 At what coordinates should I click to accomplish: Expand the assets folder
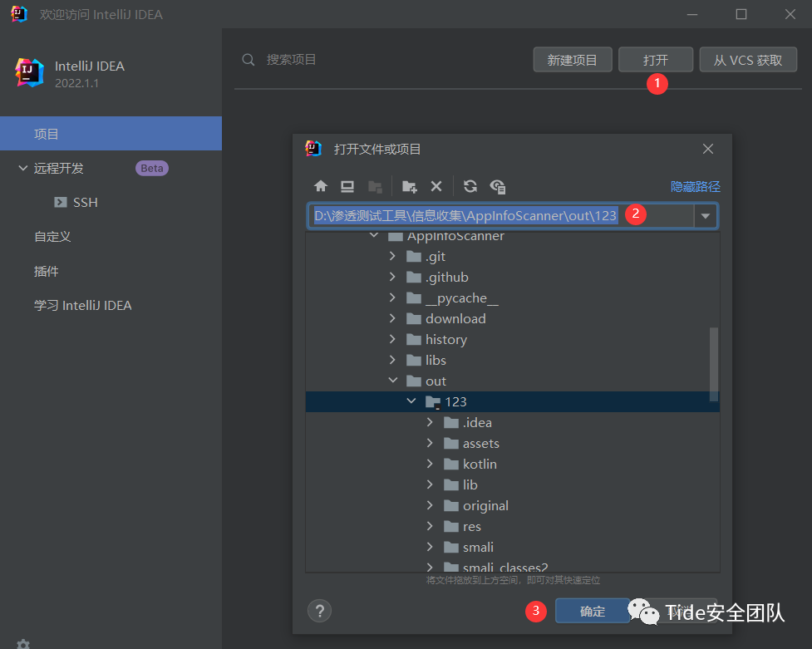tap(430, 443)
